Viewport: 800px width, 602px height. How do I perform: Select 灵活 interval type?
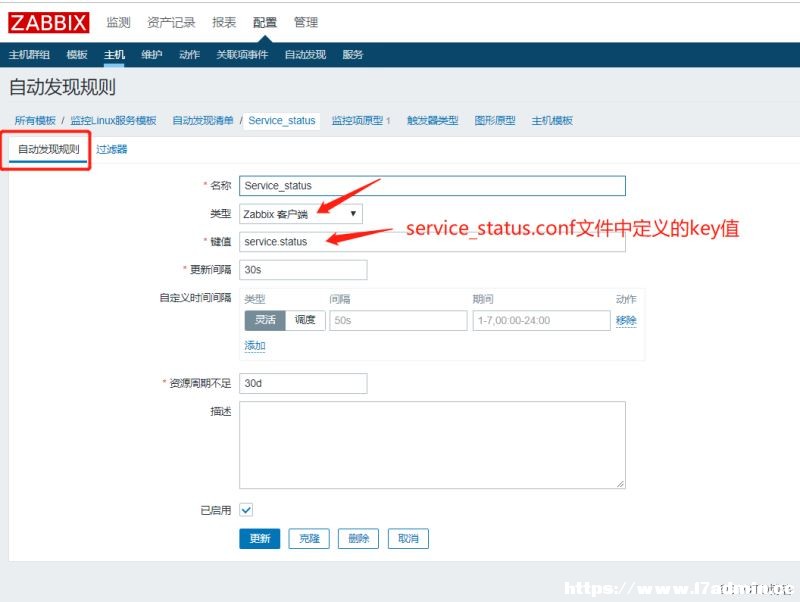(265, 320)
